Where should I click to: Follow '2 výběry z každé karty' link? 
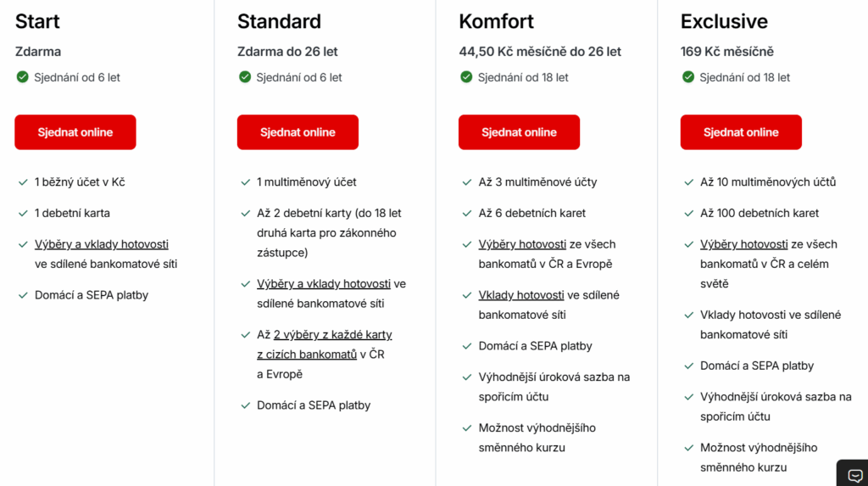tap(332, 334)
